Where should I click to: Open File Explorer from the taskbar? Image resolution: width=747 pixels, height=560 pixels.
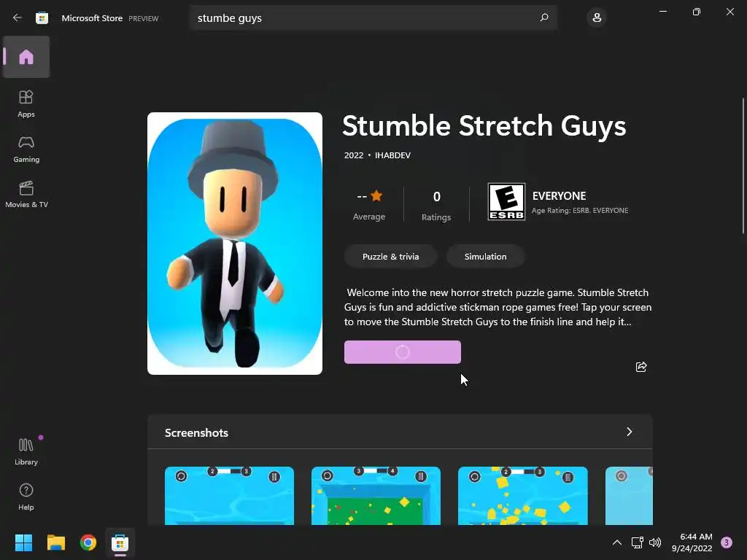coord(55,542)
